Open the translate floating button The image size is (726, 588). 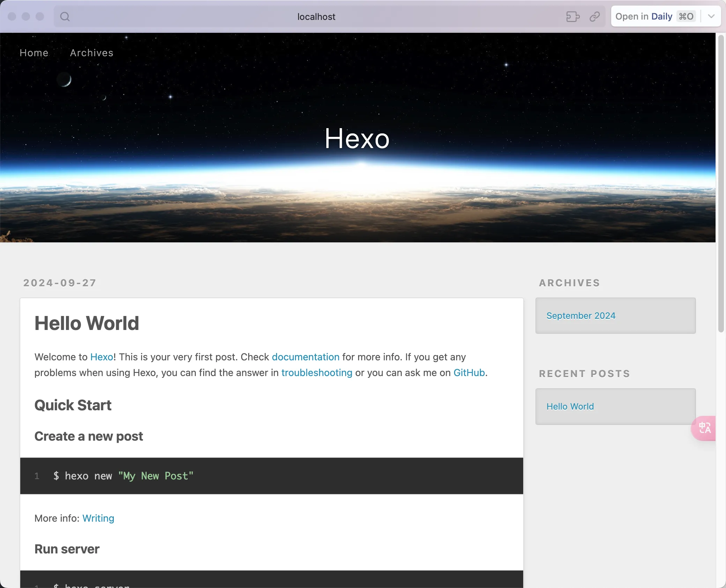704,428
